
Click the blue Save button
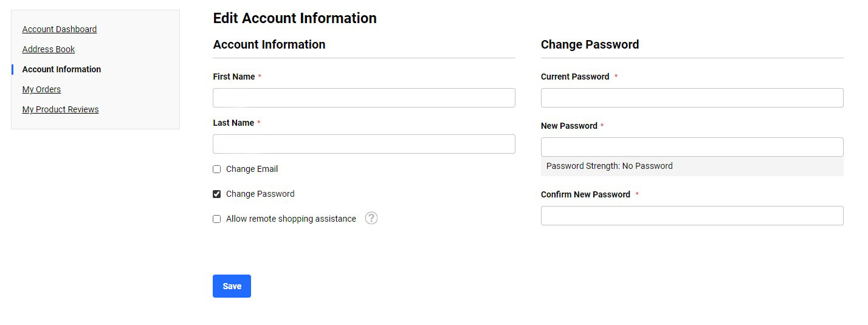[232, 286]
